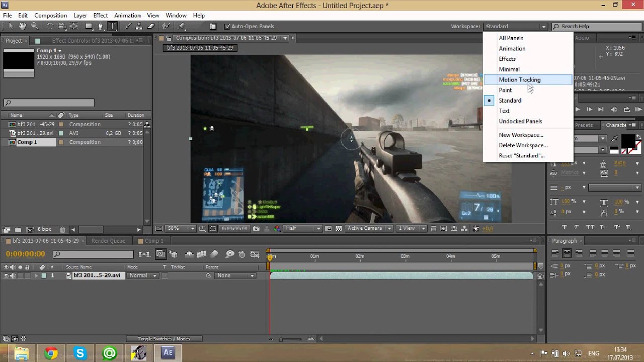Click delete trash icon in Project panel
The height and width of the screenshot is (362, 644).
[x=62, y=230]
